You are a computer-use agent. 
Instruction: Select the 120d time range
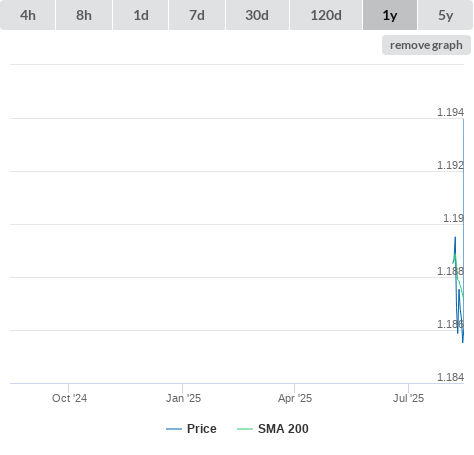pyautogui.click(x=326, y=15)
